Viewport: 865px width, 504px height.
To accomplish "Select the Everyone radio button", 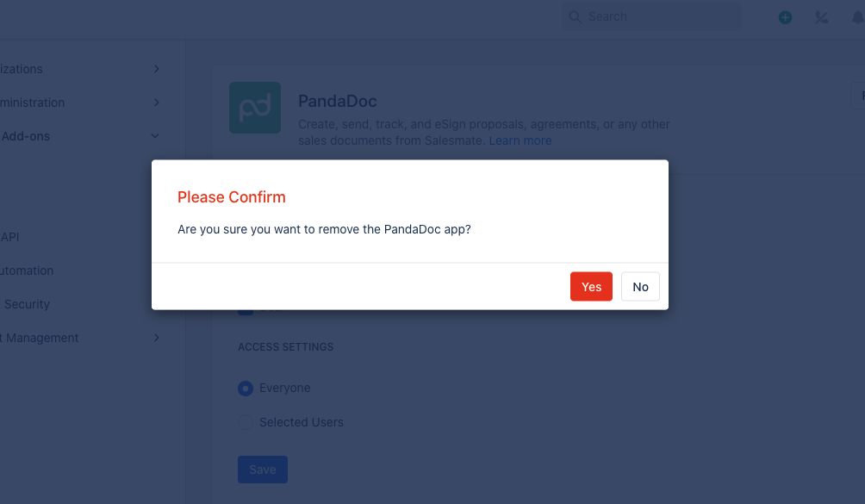I will tap(246, 389).
